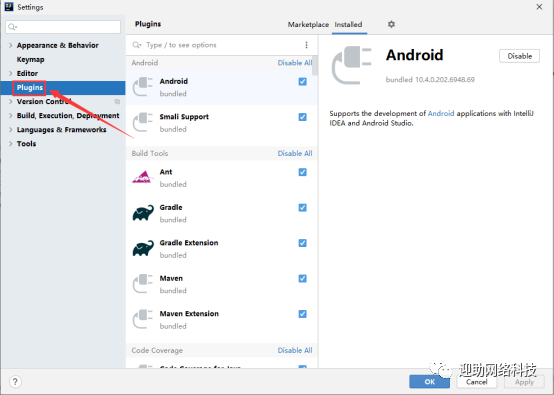Click Disable All for Code Coverage
Image resolution: width=554 pixels, height=395 pixels.
[x=295, y=350]
